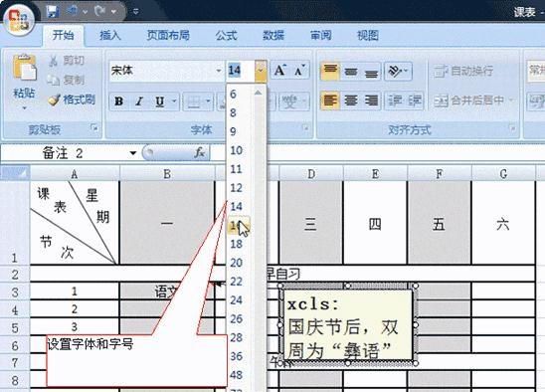Open the 剪贴板 dialog launcher

[x=94, y=127]
